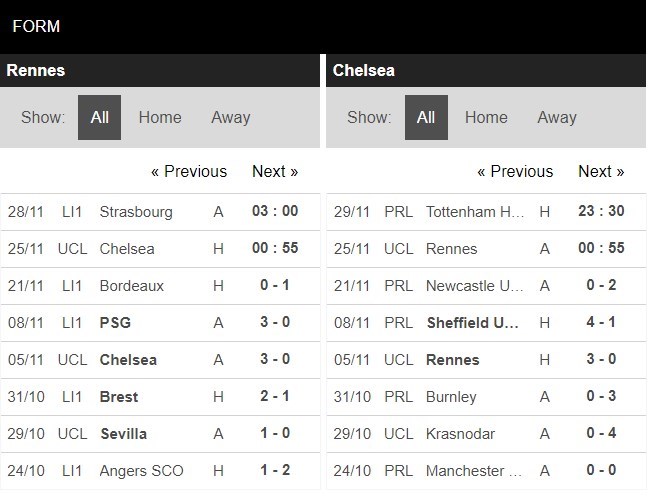This screenshot has height=500, width=649.
Task: Select the All tab under Chelsea
Action: point(426,117)
